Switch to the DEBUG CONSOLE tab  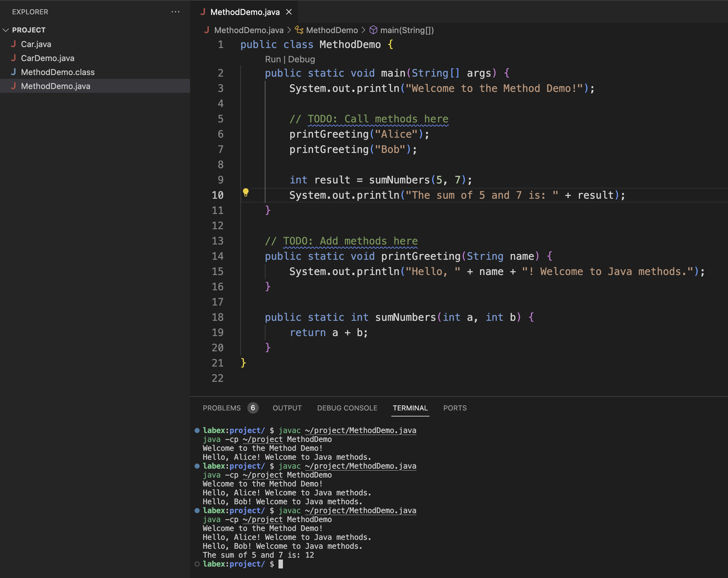347,408
